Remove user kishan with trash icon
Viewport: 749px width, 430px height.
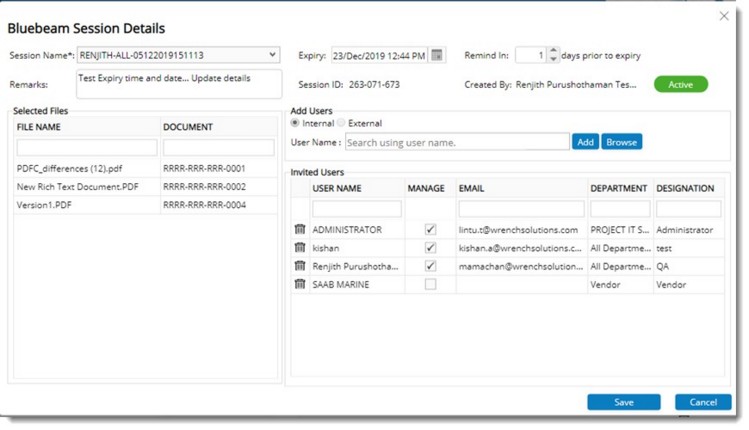pos(299,248)
